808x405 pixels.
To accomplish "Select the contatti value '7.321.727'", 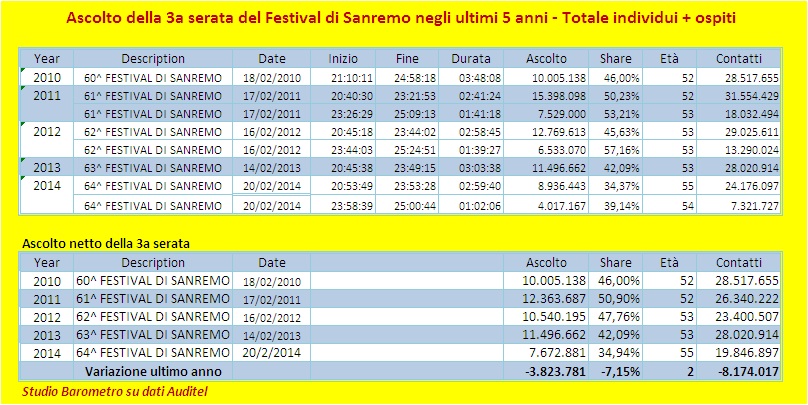I will click(x=754, y=206).
